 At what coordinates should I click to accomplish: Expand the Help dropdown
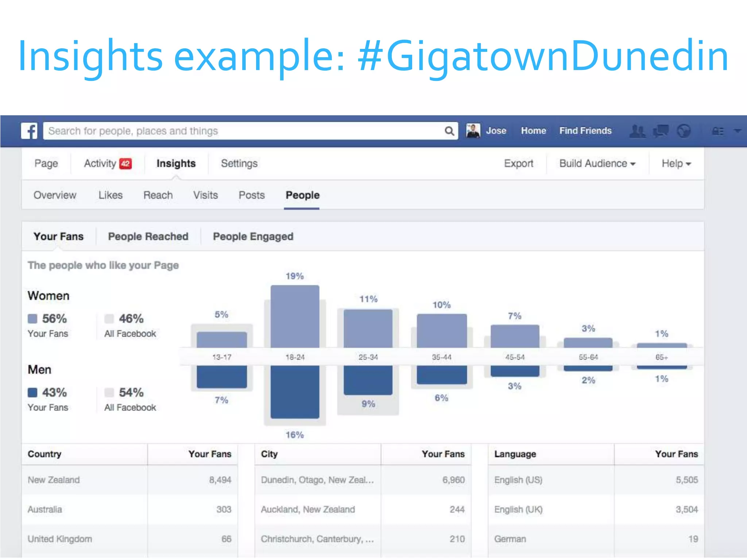point(676,163)
